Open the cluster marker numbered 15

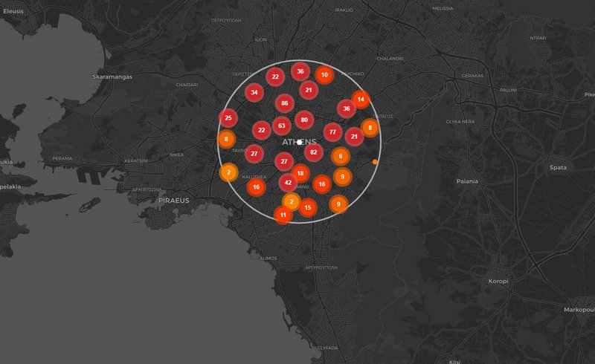(x=308, y=207)
